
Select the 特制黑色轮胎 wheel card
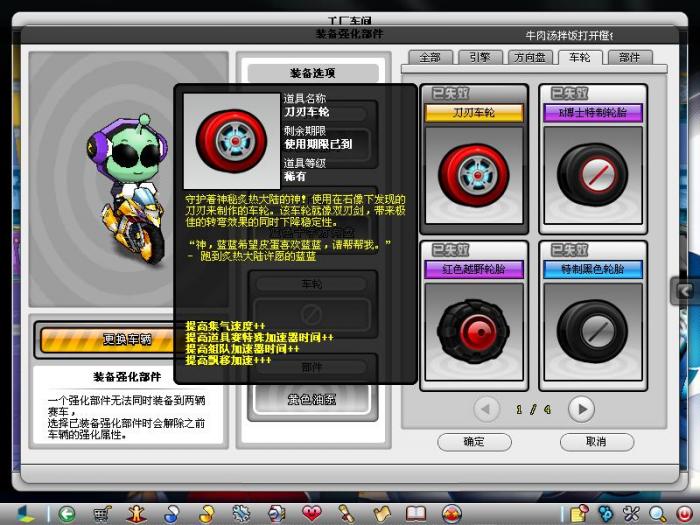tap(593, 316)
